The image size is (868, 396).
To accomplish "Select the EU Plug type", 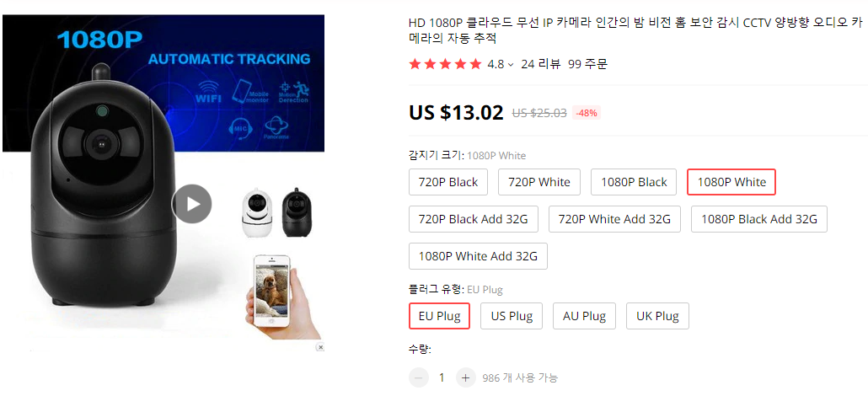I will (x=440, y=316).
